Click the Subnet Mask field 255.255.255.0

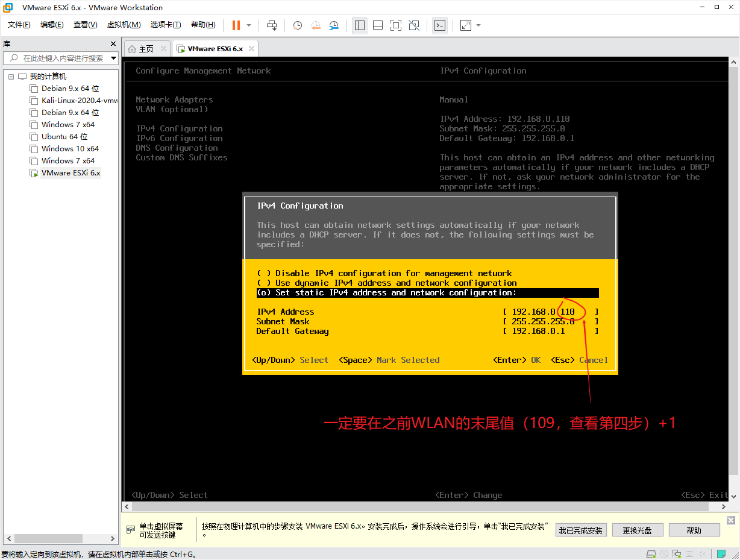(551, 321)
